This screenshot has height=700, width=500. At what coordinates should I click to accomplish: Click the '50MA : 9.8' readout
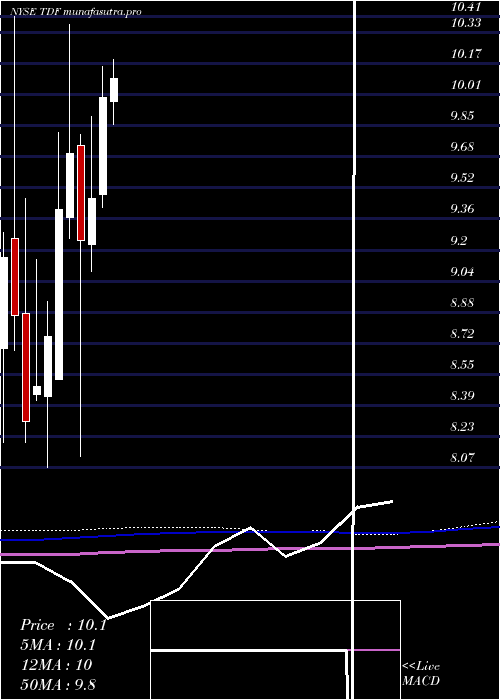click(58, 685)
